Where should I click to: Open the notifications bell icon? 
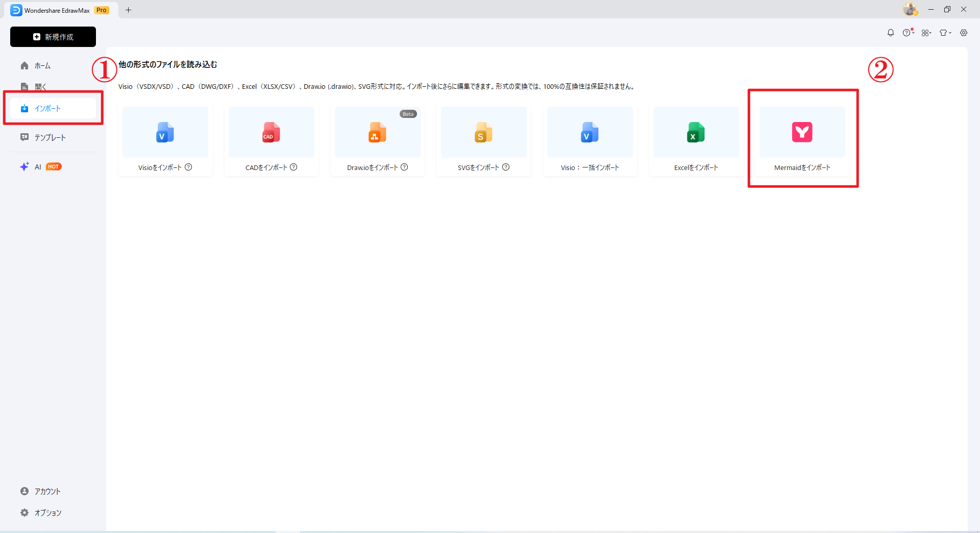click(891, 33)
